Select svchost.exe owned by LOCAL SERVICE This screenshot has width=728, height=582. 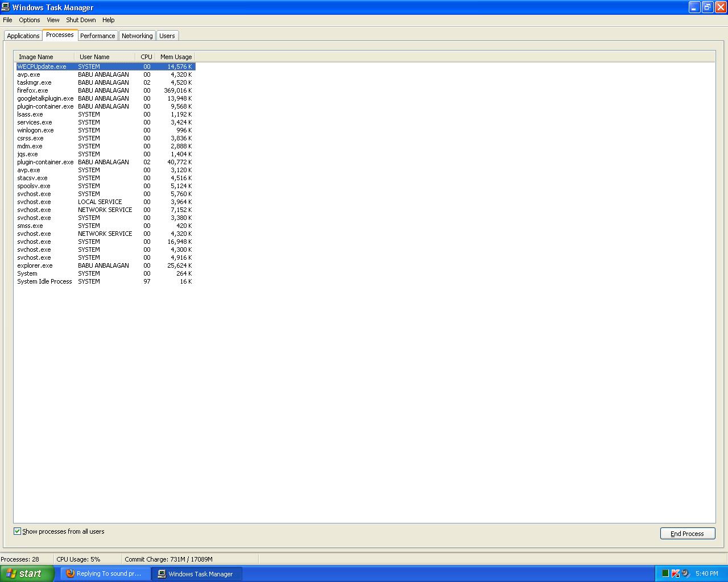point(105,202)
